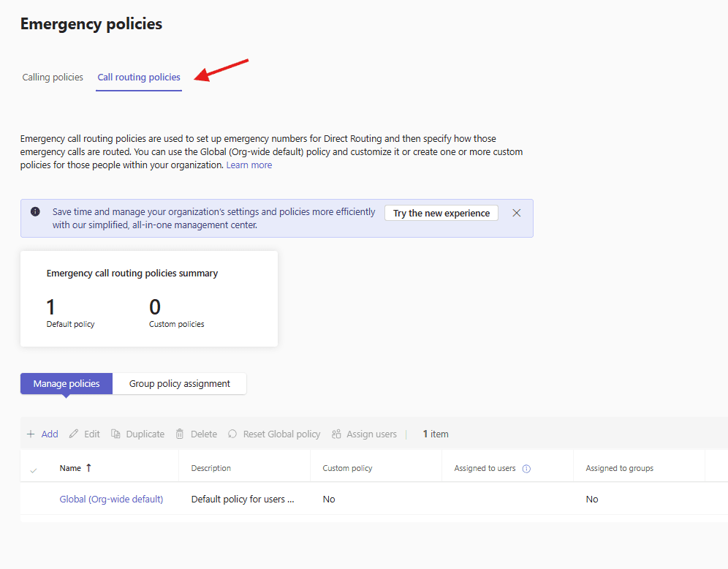Screen dimensions: 728x569
Task: Click the Edit pencil icon
Action: 73,434
